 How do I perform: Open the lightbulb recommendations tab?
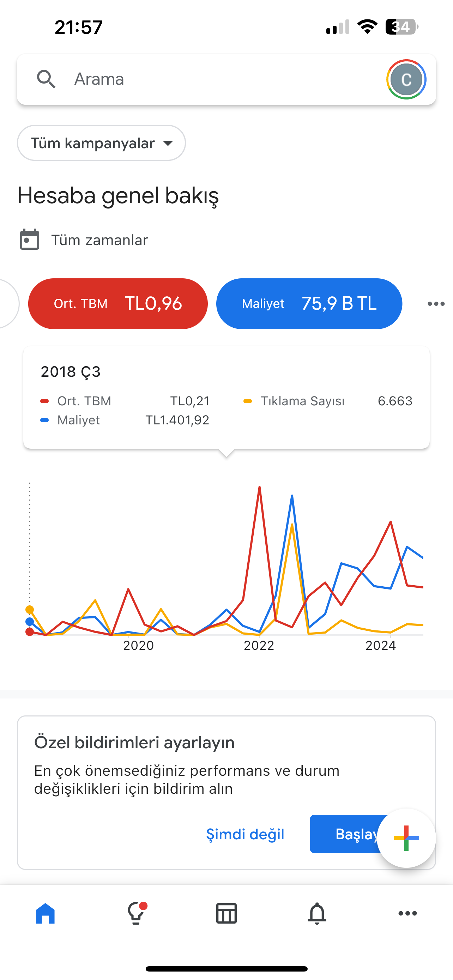[136, 913]
